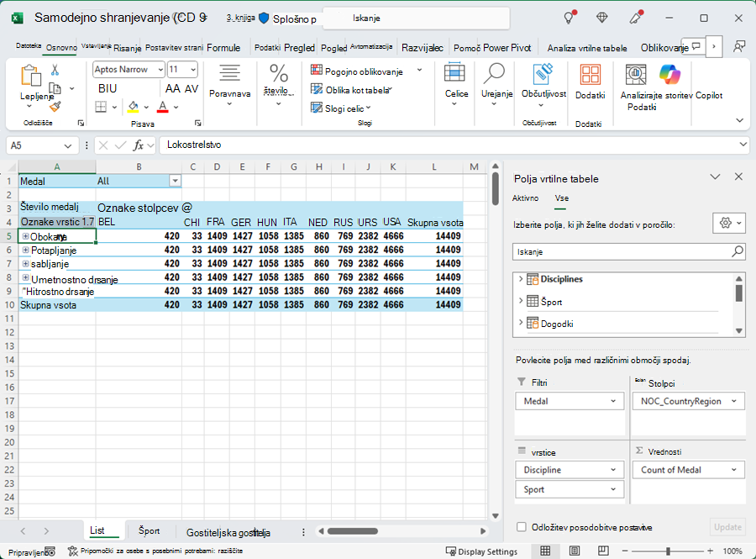
Task: Expand the Umetnostno drsanje row
Action: coord(25,277)
